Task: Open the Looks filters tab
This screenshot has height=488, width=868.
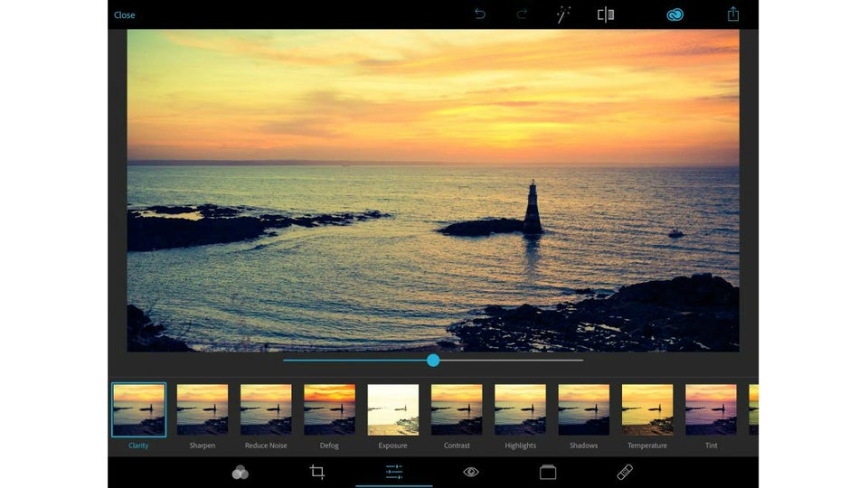Action: (x=240, y=472)
